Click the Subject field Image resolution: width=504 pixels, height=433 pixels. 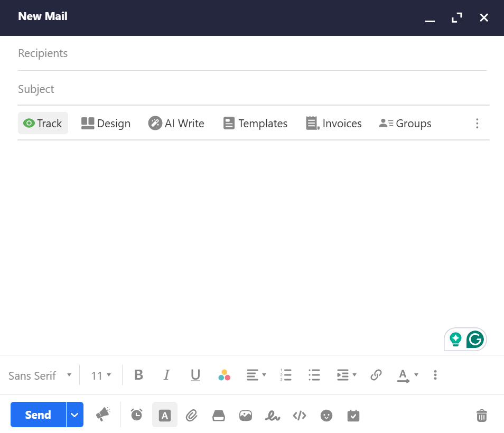(253, 89)
